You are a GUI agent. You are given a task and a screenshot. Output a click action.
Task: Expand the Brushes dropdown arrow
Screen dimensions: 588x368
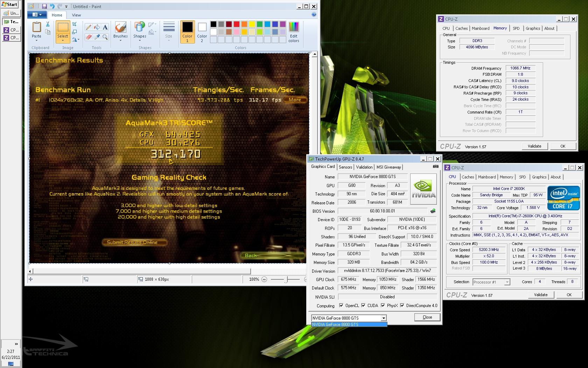pyautogui.click(x=120, y=40)
